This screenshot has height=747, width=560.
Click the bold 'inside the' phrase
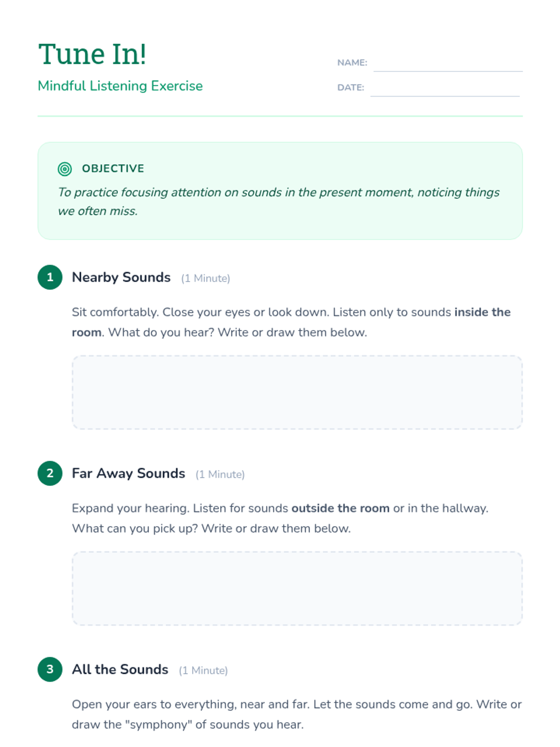coord(483,312)
